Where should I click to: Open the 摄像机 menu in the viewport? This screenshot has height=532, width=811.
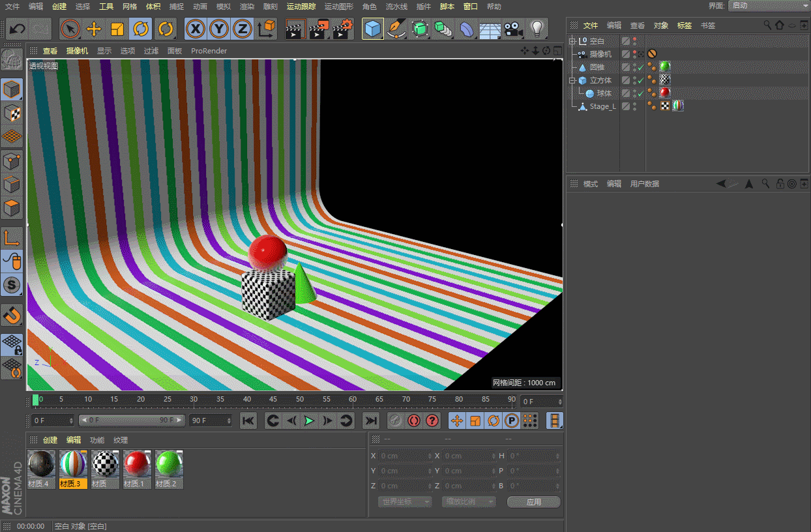tap(77, 51)
